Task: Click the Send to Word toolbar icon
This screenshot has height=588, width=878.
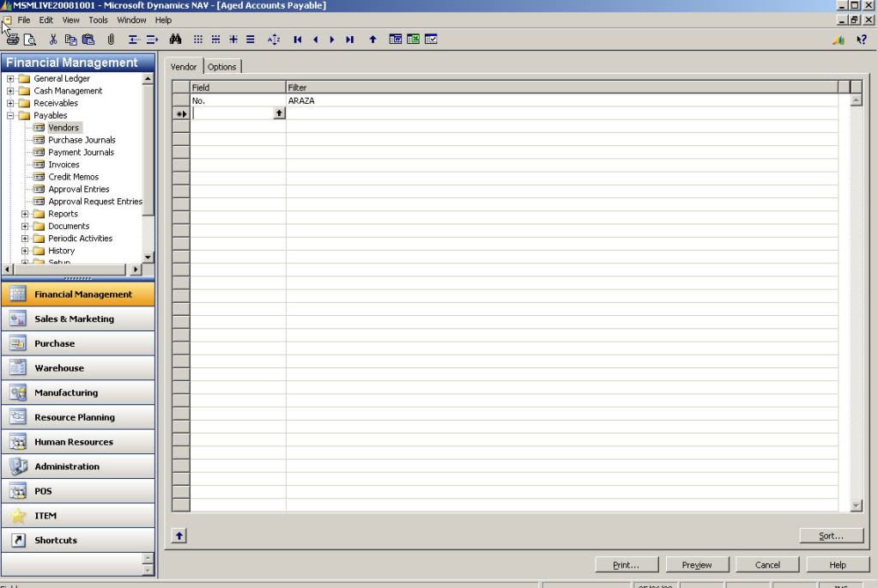Action: [x=396, y=39]
